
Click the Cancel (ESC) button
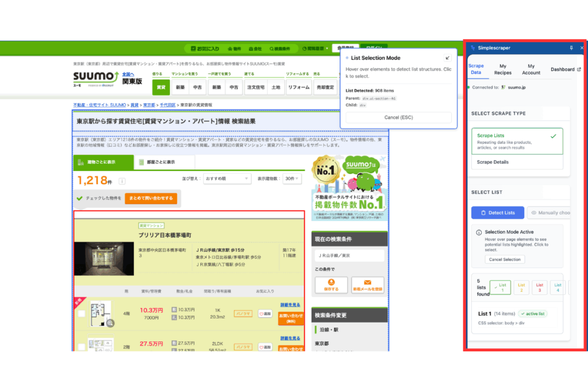click(398, 118)
